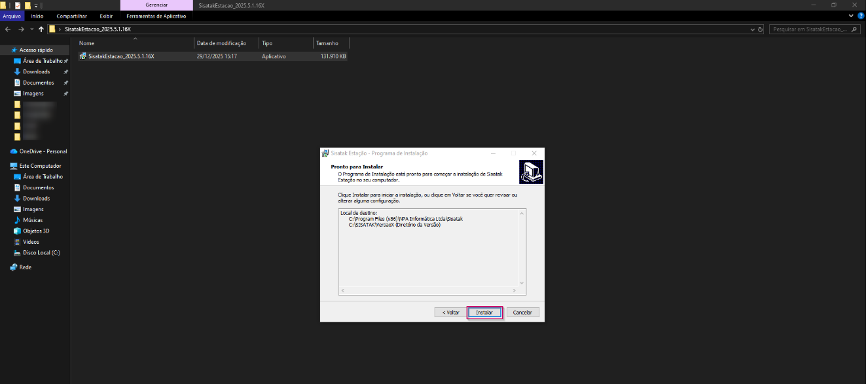
Task: Click the Instalar button in the installer
Action: pyautogui.click(x=484, y=313)
